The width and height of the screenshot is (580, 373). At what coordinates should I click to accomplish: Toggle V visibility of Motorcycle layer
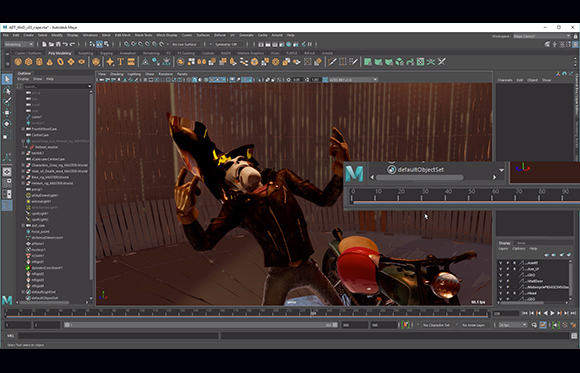501,287
